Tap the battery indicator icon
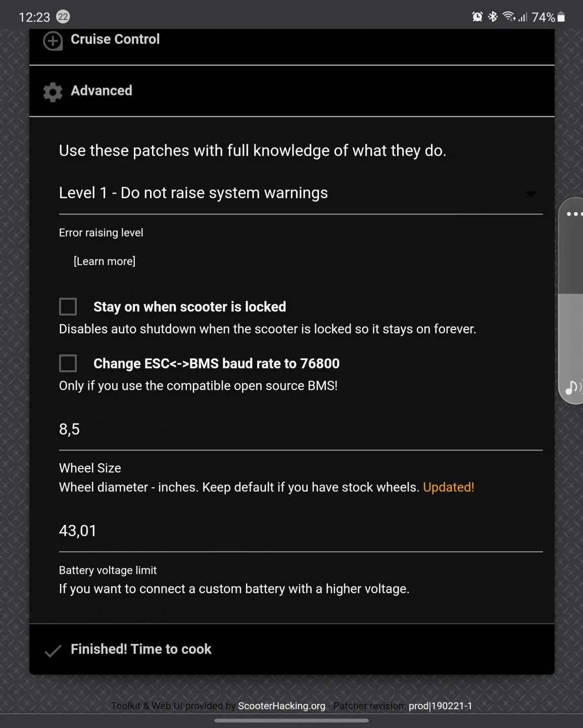Viewport: 583px width, 728px height. click(561, 17)
